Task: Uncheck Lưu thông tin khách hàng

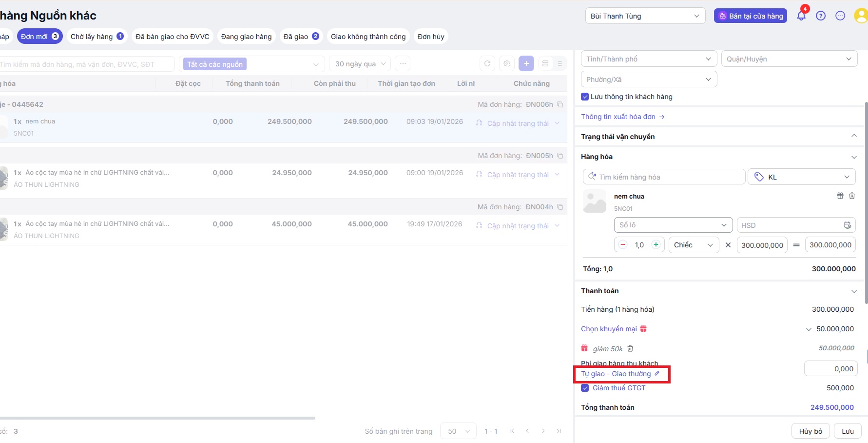Action: [585, 97]
